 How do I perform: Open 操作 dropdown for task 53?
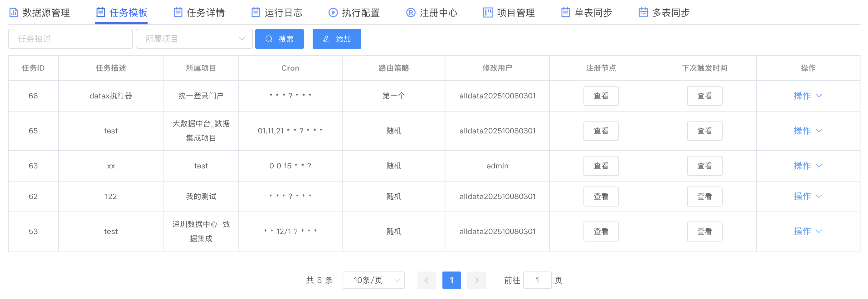click(x=808, y=232)
